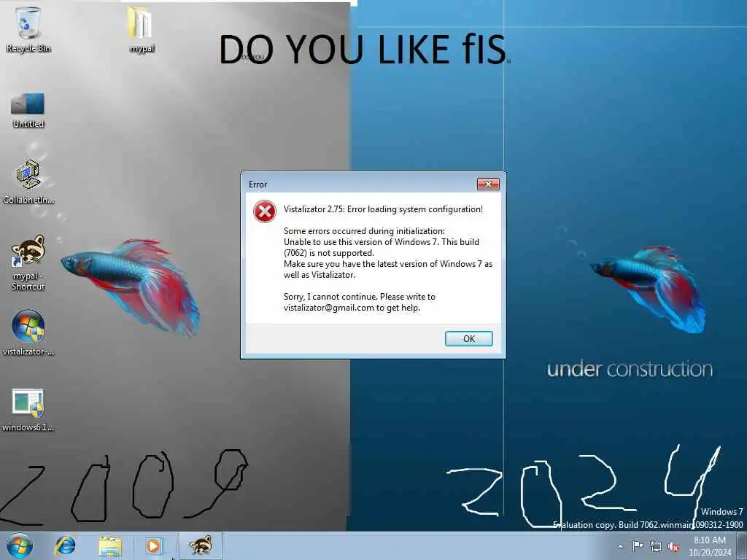The height and width of the screenshot is (560, 747).
Task: Select the mypal folder on desktop
Action: (142, 28)
